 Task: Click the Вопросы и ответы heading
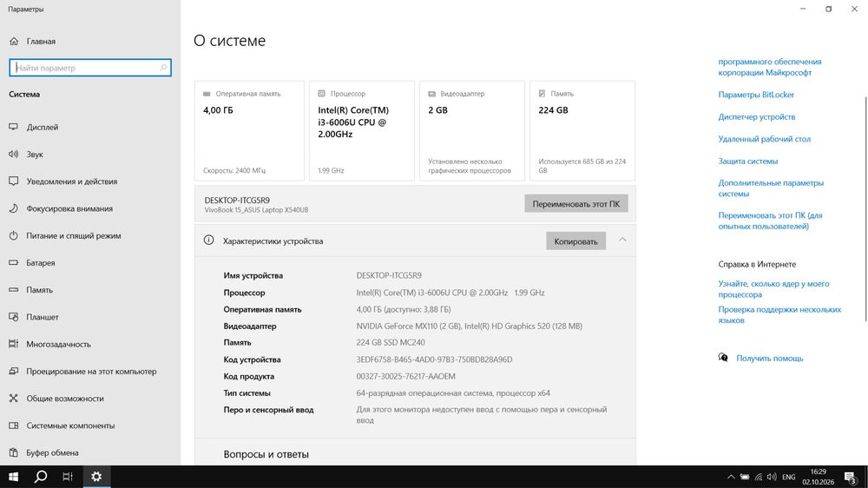(x=266, y=454)
